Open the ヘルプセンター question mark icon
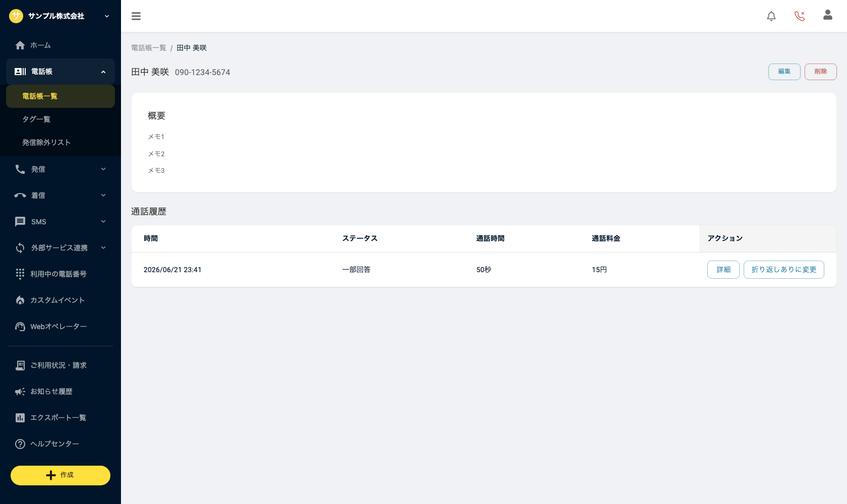The width and height of the screenshot is (847, 504). 20,444
